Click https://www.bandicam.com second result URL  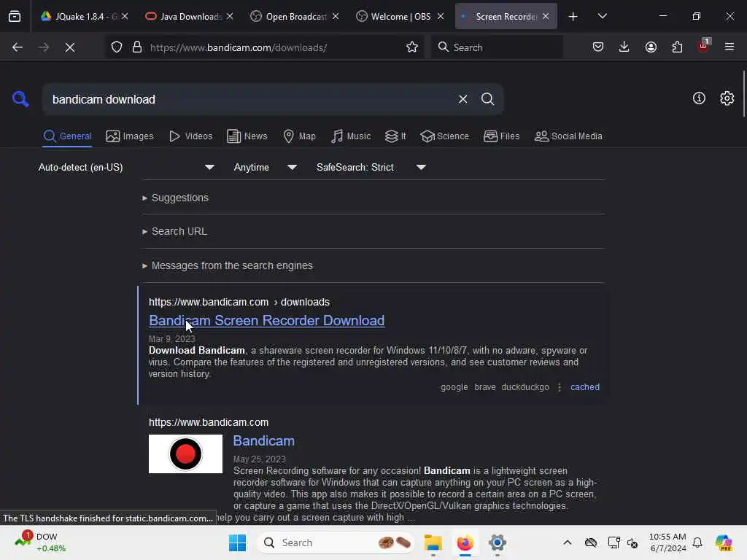pos(209,422)
